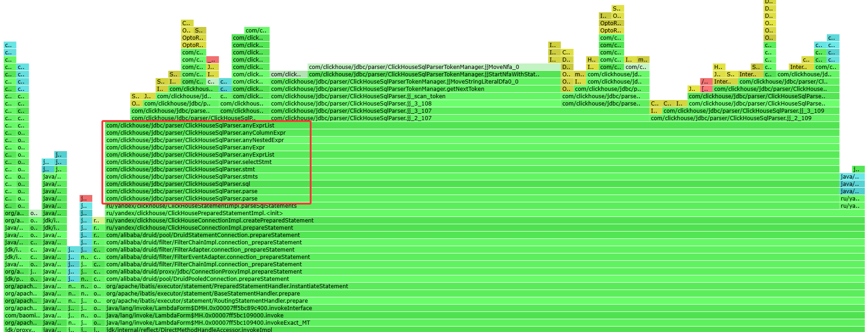The width and height of the screenshot is (868, 332).
Task: Click the ClickHouseSqlParserTokenManager.jjMoveNfa_0 frame
Action: (x=413, y=67)
